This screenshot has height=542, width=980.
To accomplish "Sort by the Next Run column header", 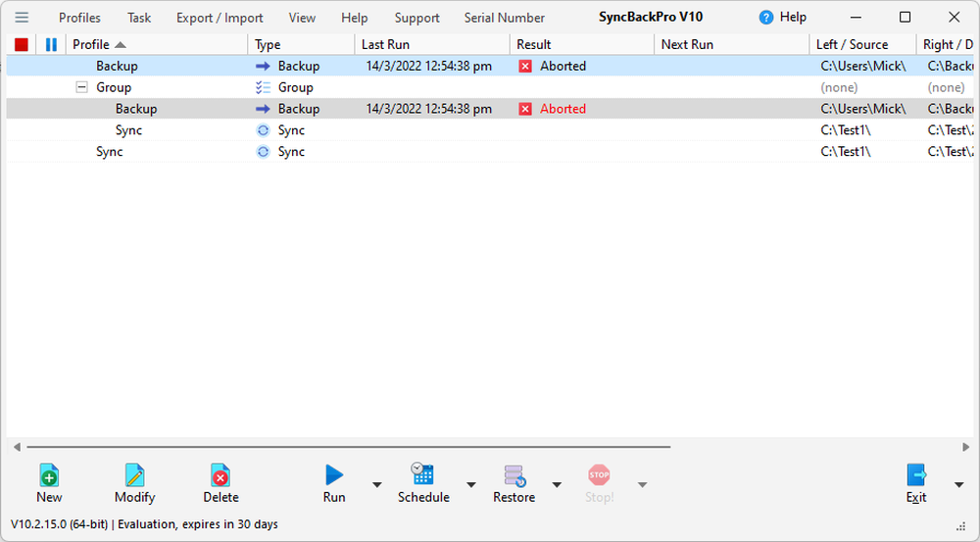I will (x=731, y=44).
